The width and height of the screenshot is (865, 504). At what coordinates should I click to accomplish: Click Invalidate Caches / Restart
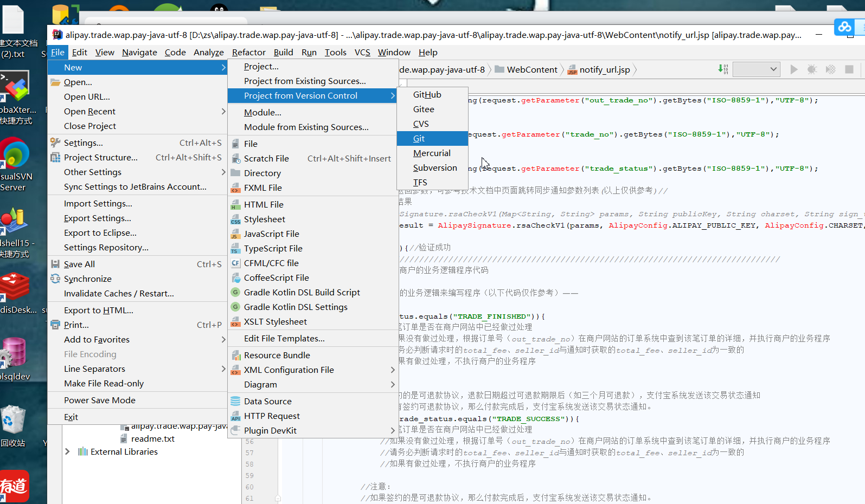click(138, 293)
